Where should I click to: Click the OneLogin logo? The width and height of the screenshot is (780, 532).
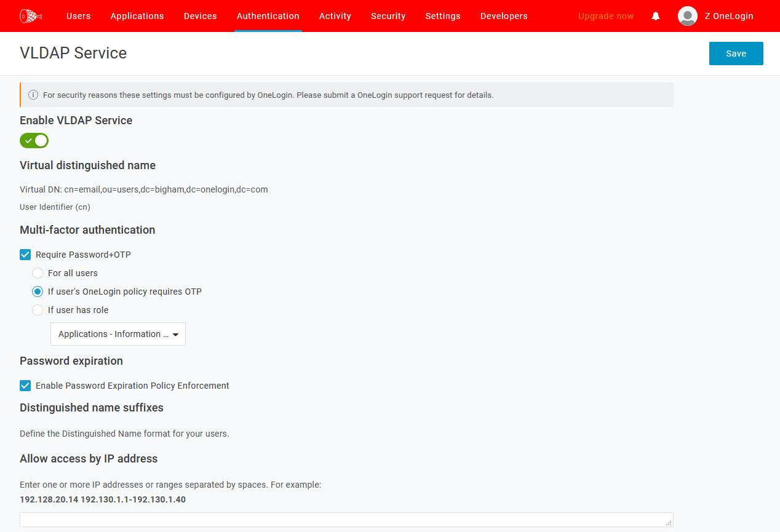31,16
